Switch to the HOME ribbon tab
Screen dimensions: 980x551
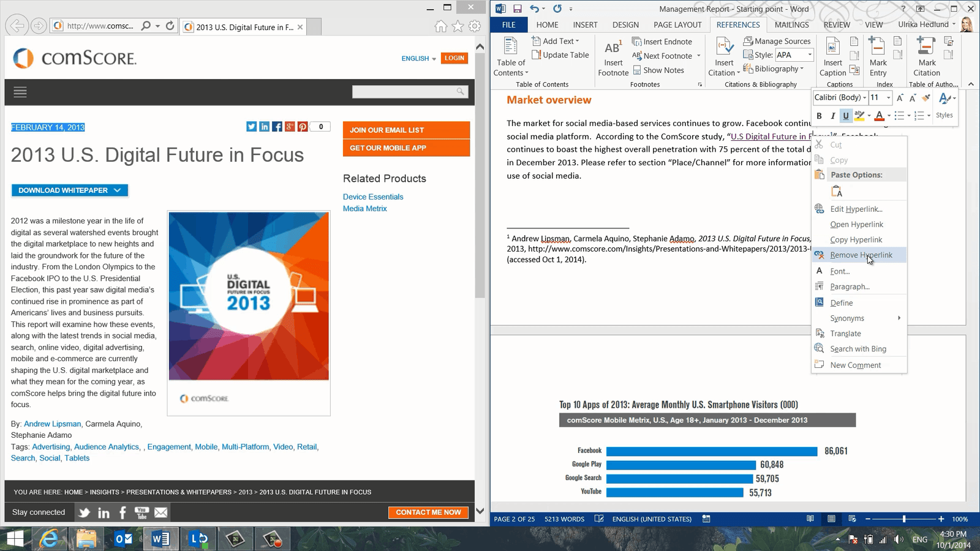(x=547, y=24)
